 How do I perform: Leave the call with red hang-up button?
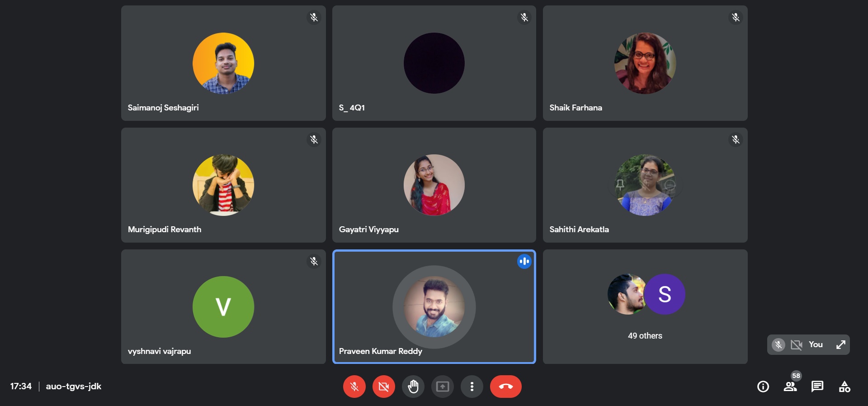click(x=505, y=387)
